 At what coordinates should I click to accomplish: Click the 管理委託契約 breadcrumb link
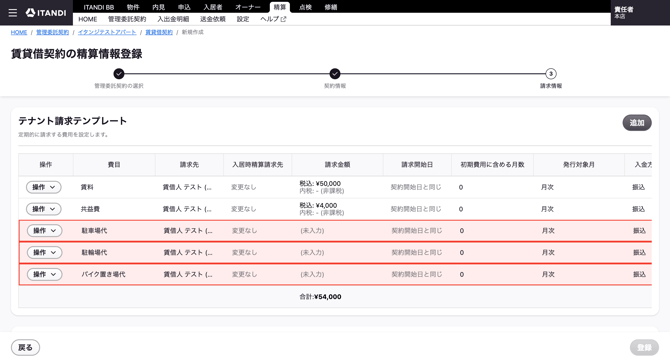point(53,32)
